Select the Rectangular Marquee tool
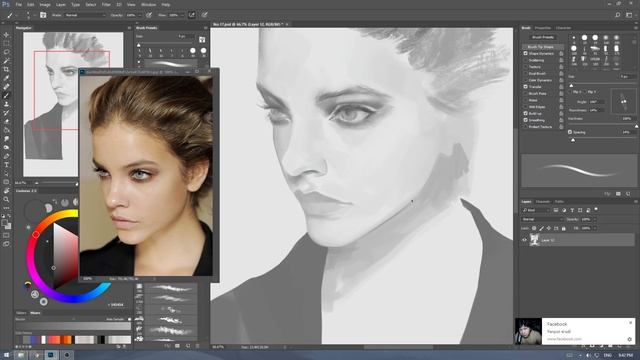 6,43
